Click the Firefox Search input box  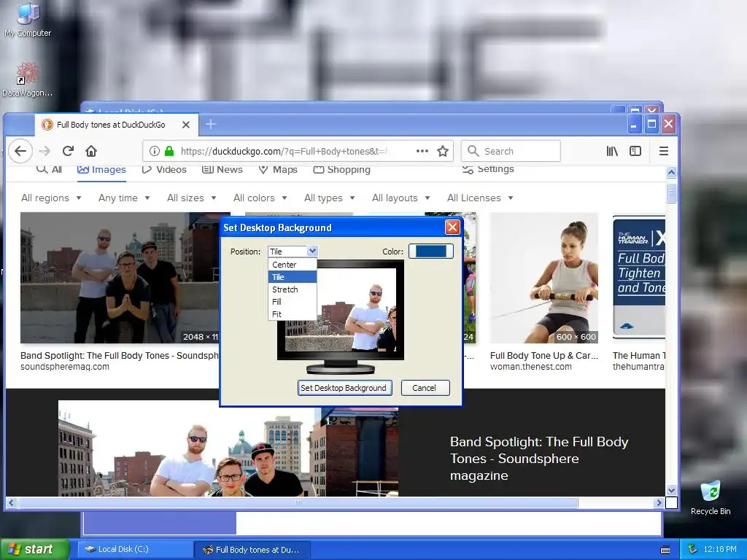point(511,152)
